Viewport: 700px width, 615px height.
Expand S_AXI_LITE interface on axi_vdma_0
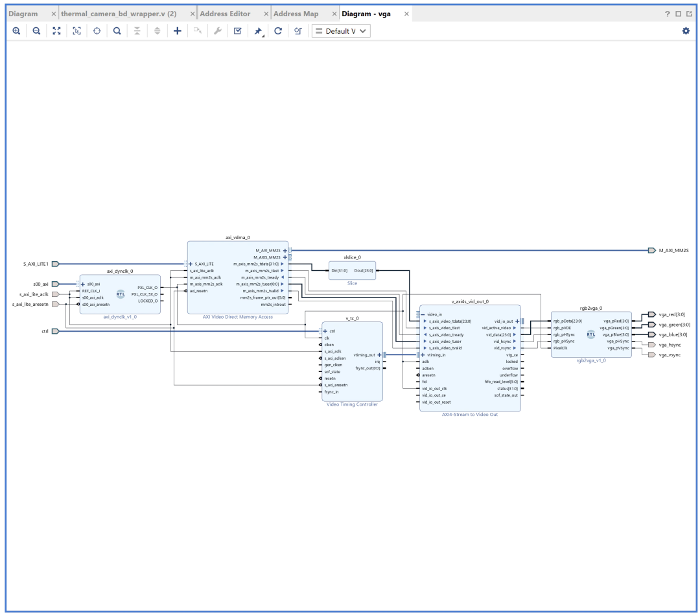point(191,264)
